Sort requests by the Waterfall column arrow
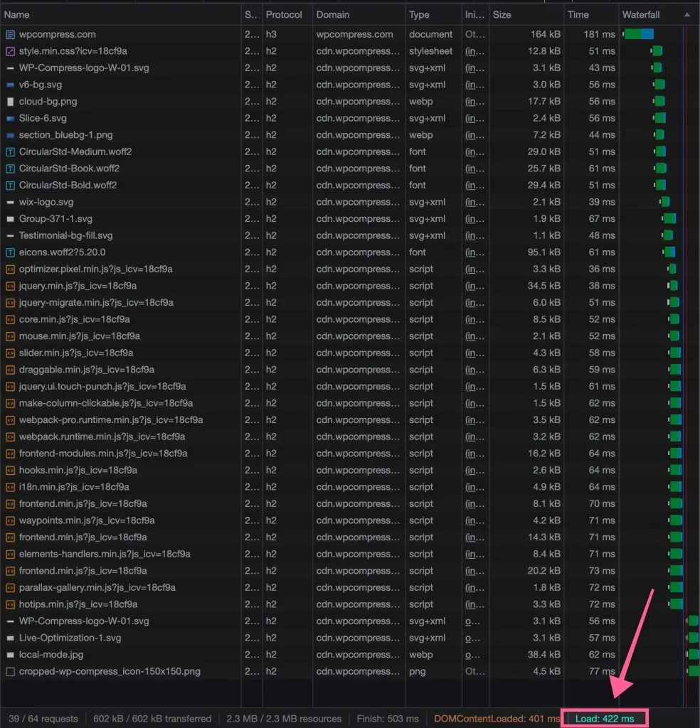700x728 pixels. pyautogui.click(x=686, y=14)
